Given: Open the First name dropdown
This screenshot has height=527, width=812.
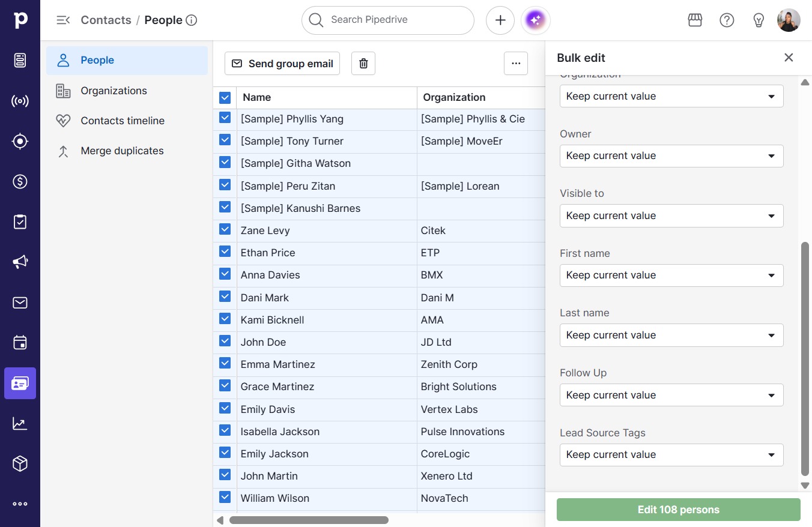Looking at the screenshot, I should 671,276.
